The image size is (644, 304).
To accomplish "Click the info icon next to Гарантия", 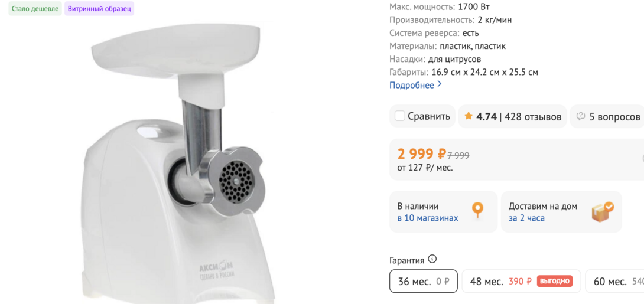I will (x=432, y=259).
